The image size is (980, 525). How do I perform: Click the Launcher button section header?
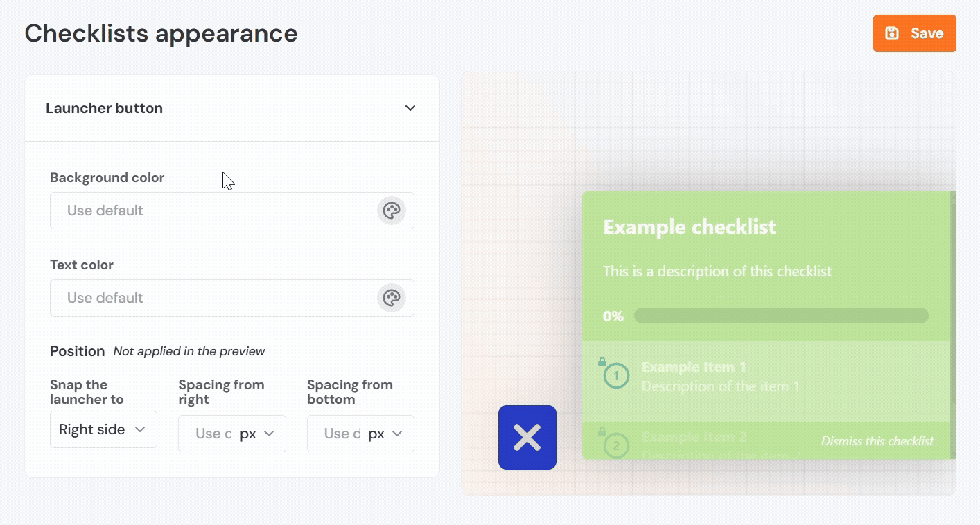pyautogui.click(x=105, y=108)
